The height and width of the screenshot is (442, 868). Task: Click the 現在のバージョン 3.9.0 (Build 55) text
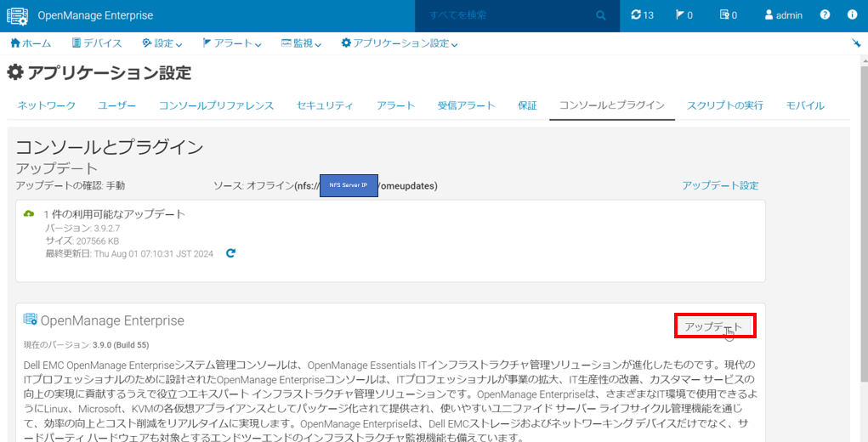(x=87, y=344)
